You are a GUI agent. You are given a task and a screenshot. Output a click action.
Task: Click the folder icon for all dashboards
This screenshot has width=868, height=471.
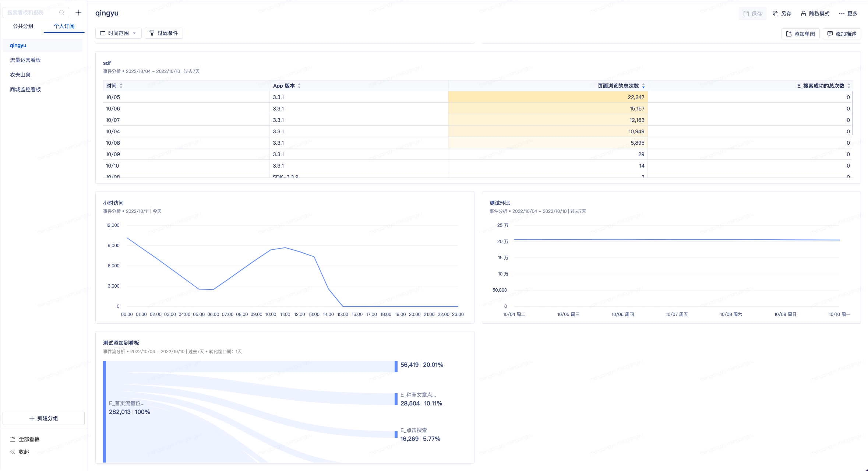tap(13, 439)
